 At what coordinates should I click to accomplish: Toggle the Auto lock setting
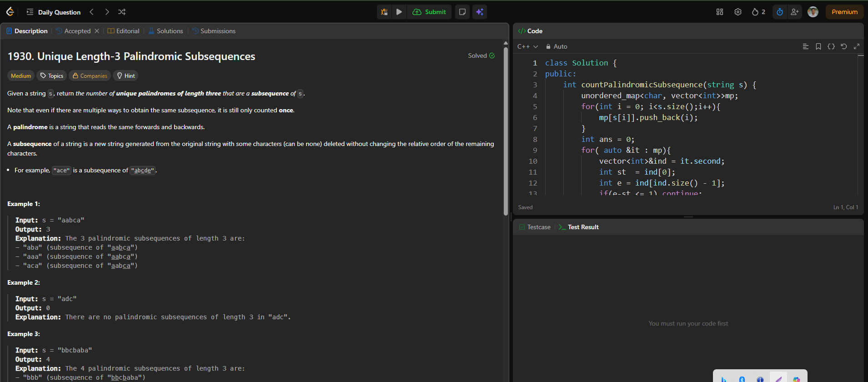(557, 46)
